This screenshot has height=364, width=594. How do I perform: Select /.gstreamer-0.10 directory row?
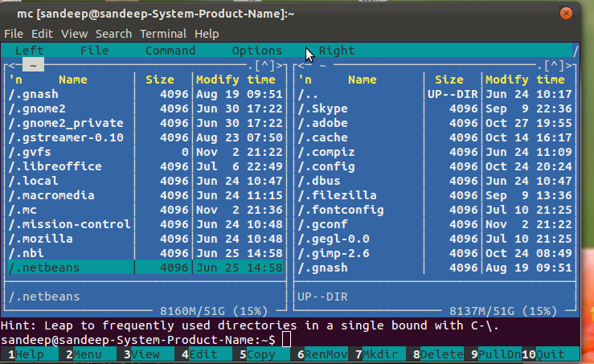pos(145,137)
